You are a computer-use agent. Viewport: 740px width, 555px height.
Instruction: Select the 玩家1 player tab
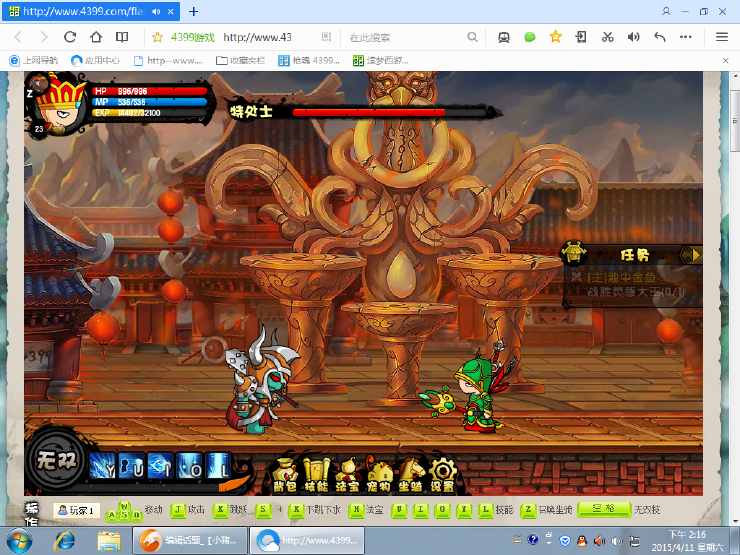coord(76,510)
